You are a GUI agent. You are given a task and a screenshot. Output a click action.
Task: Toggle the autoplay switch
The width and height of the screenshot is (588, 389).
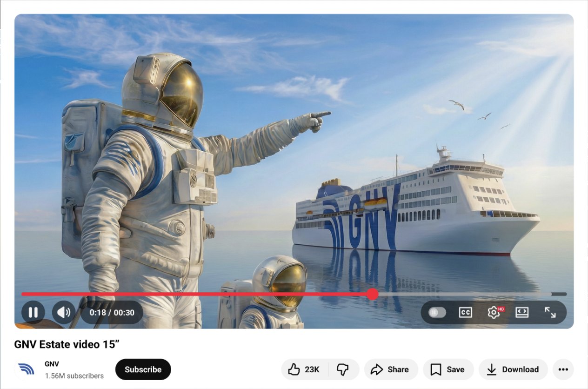tap(437, 313)
